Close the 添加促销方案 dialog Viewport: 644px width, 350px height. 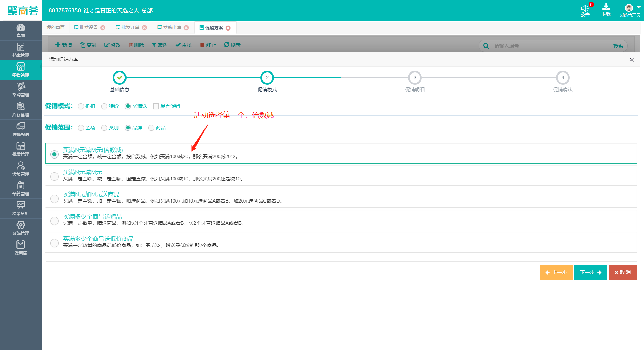click(x=632, y=60)
